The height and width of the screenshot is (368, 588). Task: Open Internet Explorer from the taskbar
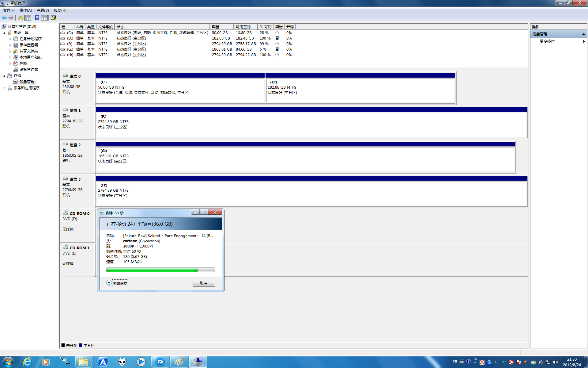27,362
